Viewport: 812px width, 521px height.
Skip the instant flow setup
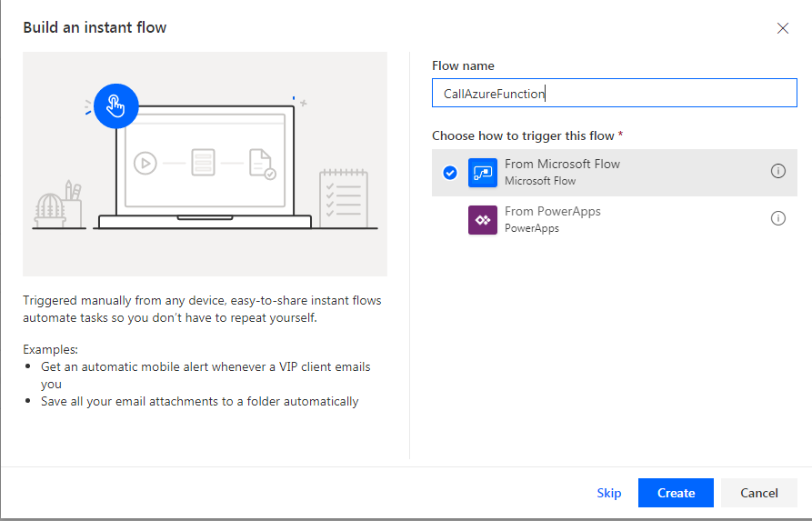609,493
